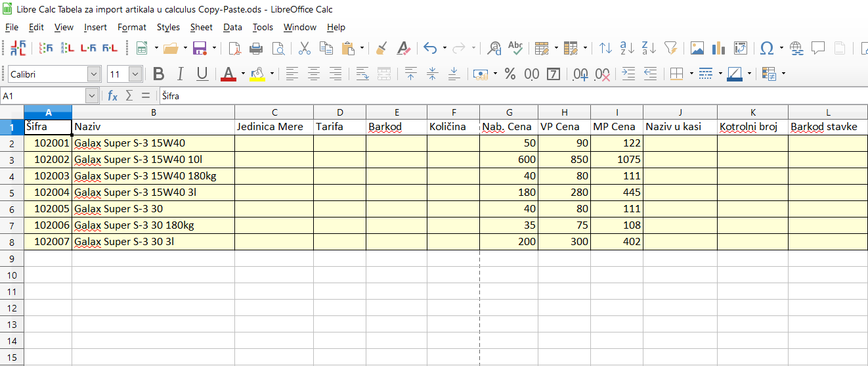Sort ascending A to Z
Screen dimensions: 868x366
click(627, 48)
